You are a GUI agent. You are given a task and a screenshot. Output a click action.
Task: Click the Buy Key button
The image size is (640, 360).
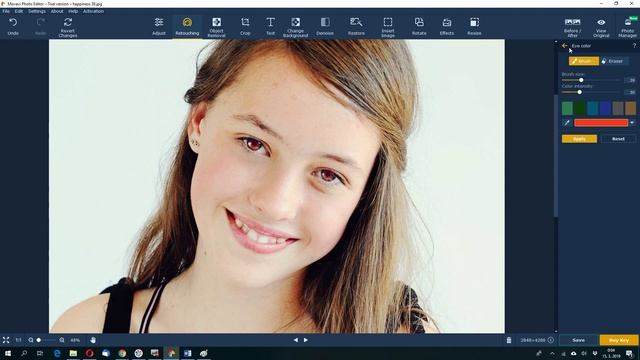click(619, 340)
